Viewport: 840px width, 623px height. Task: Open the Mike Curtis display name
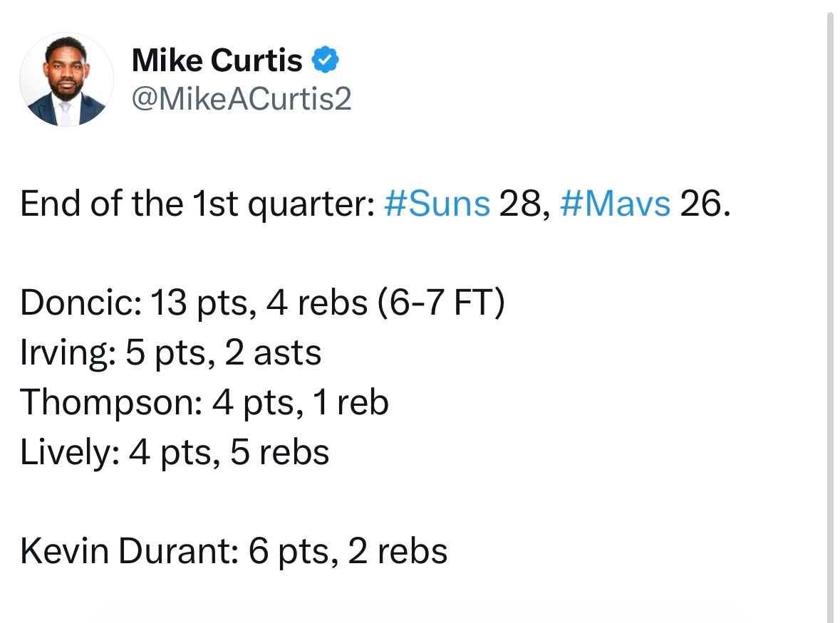pos(217,60)
